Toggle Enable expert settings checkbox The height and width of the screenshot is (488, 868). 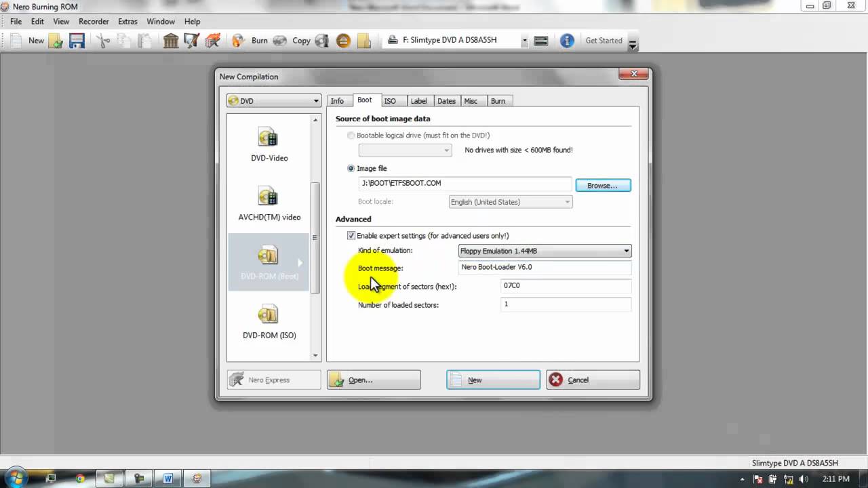pos(351,235)
